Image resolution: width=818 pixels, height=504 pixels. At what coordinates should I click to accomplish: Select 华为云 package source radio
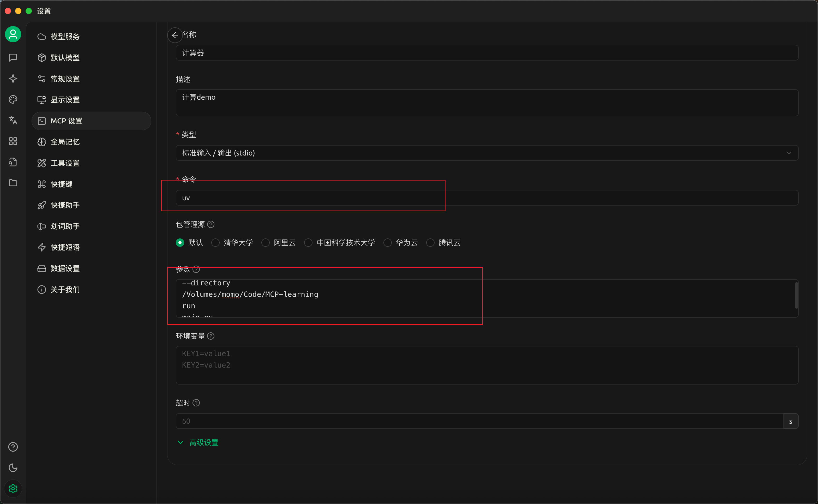[388, 243]
